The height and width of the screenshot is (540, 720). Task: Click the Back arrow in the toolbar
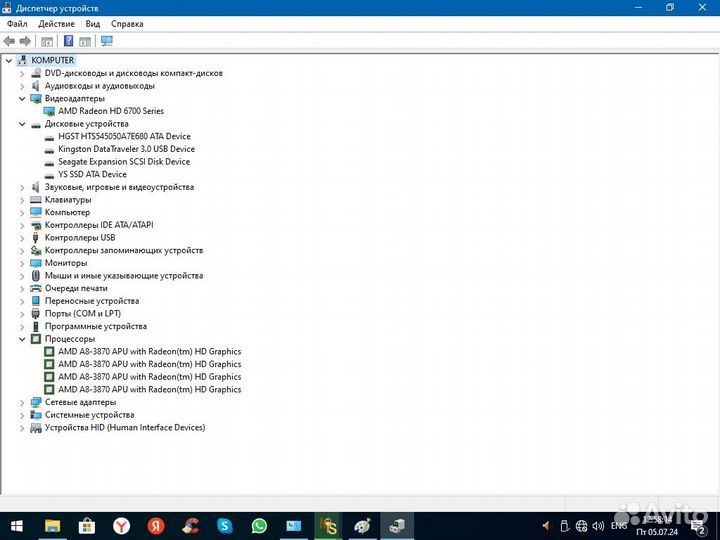pyautogui.click(x=9, y=41)
